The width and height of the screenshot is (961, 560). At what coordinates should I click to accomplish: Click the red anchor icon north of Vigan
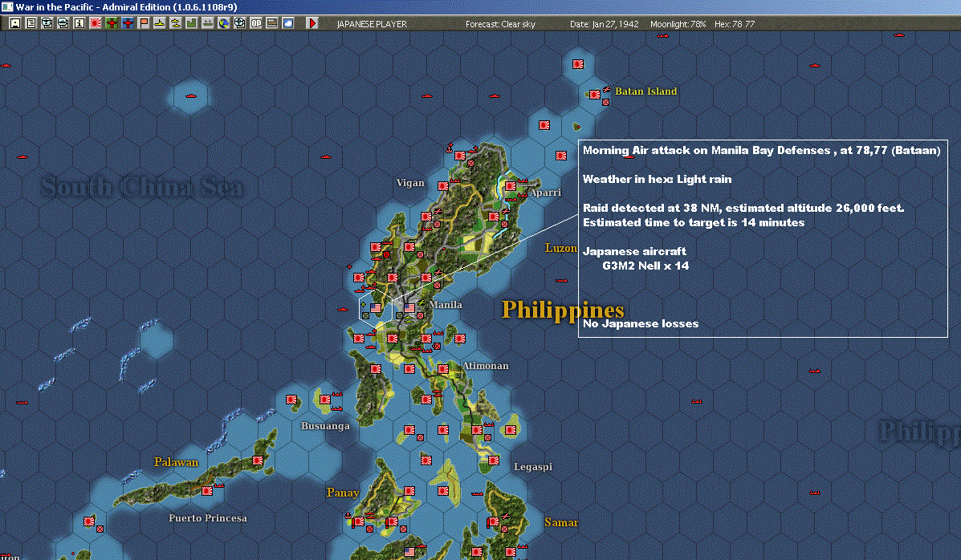tap(449, 148)
